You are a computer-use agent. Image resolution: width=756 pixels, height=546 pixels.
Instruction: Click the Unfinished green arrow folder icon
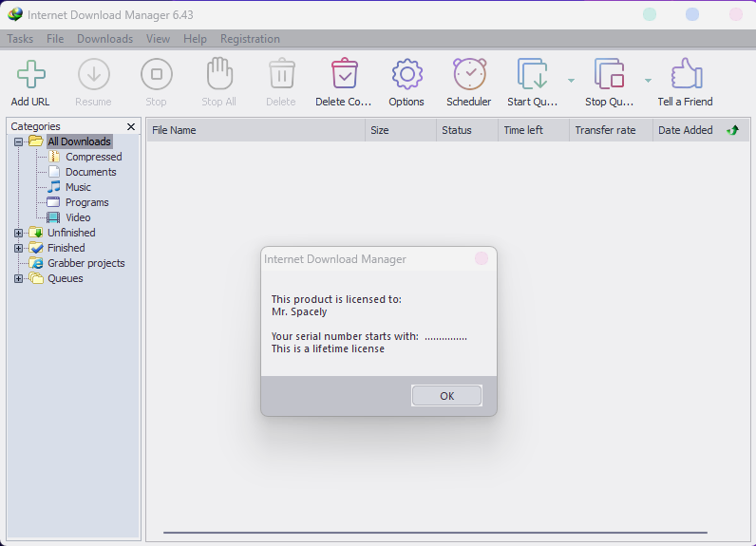tap(36, 233)
